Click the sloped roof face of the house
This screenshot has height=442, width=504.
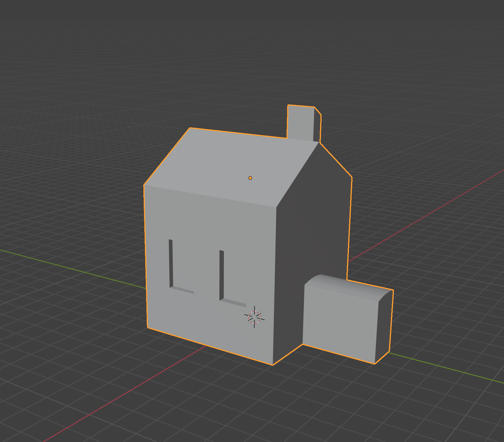click(231, 168)
